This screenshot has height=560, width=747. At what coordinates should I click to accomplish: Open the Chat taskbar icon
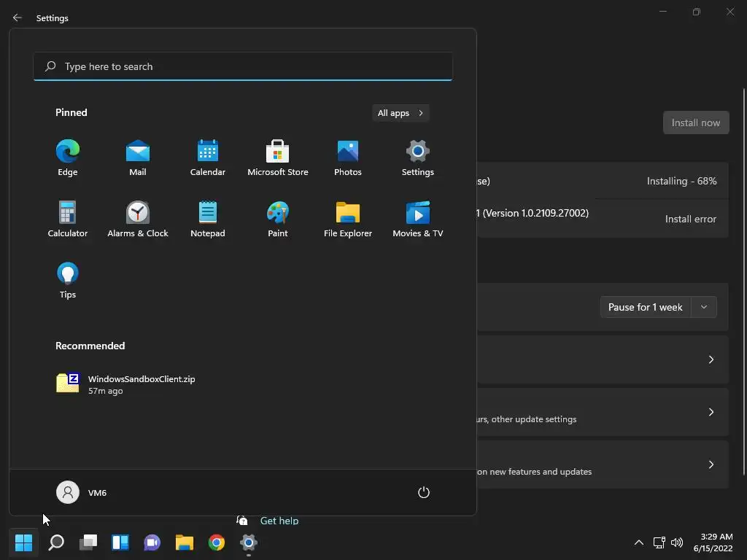[x=152, y=542]
